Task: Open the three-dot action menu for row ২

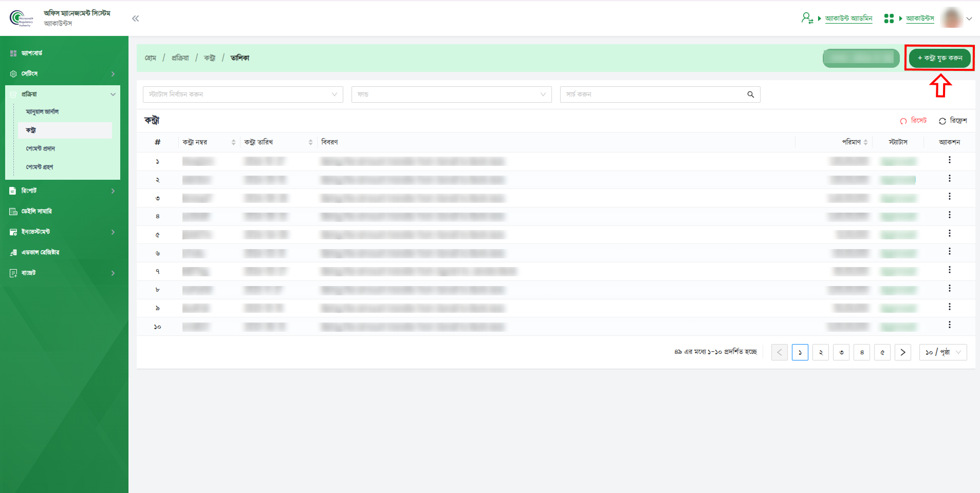Action: [949, 178]
